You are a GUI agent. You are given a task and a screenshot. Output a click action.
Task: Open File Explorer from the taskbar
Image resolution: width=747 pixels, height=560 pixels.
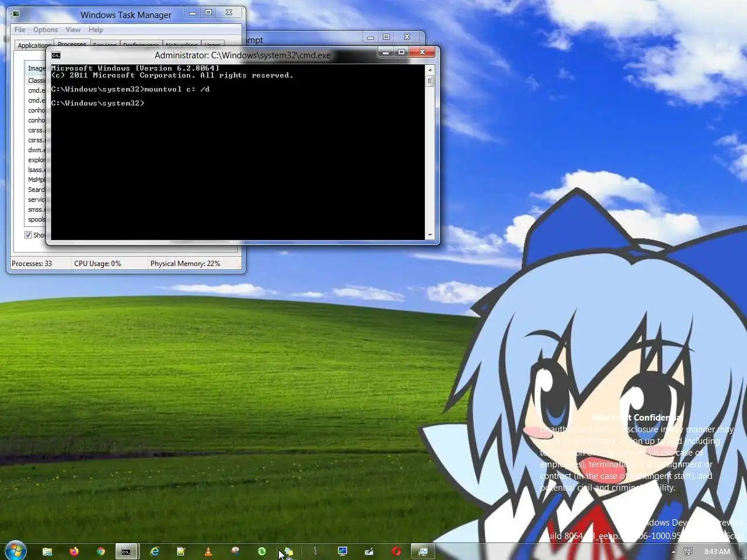(x=47, y=551)
